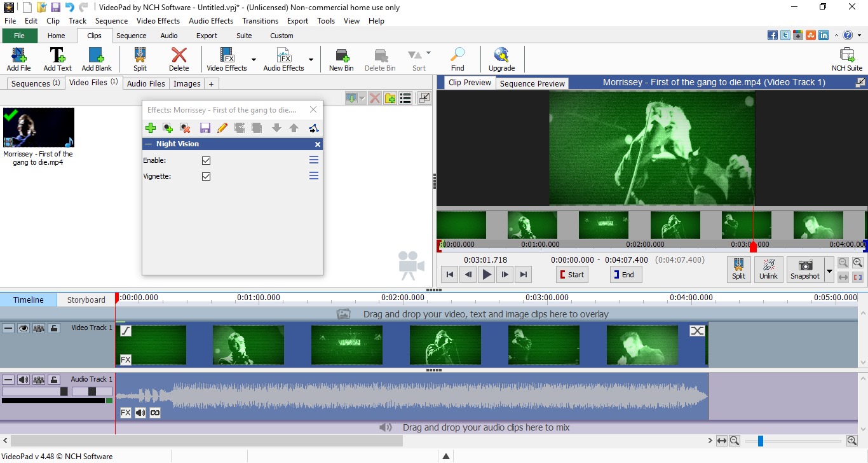Switch to the Sequence ribbon tab
Screen dimensions: 868x463
[132, 36]
